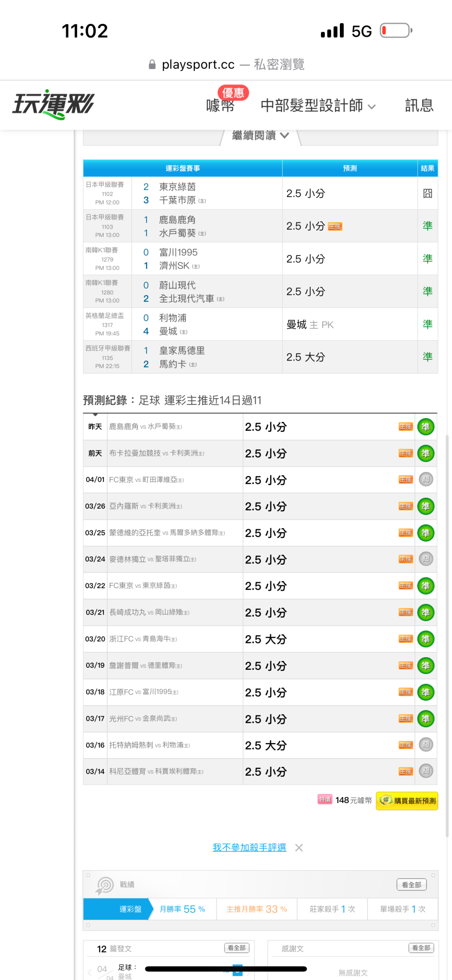
Task: Click green 準 icon for 03/21 row
Action: [x=426, y=612]
